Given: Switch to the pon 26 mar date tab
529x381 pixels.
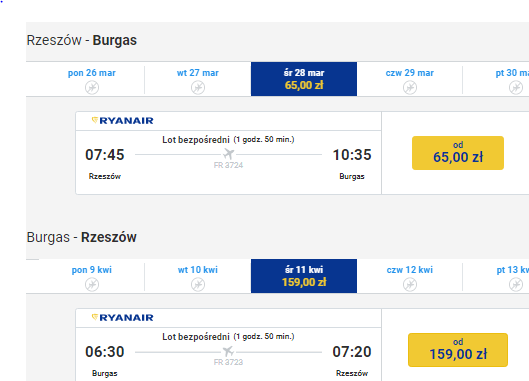Looking at the screenshot, I should (x=92, y=80).
